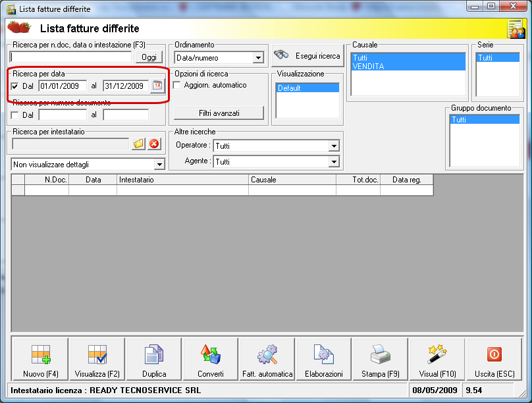Open folder icon to pick intestatario
This screenshot has height=403, width=532.
pyautogui.click(x=138, y=144)
